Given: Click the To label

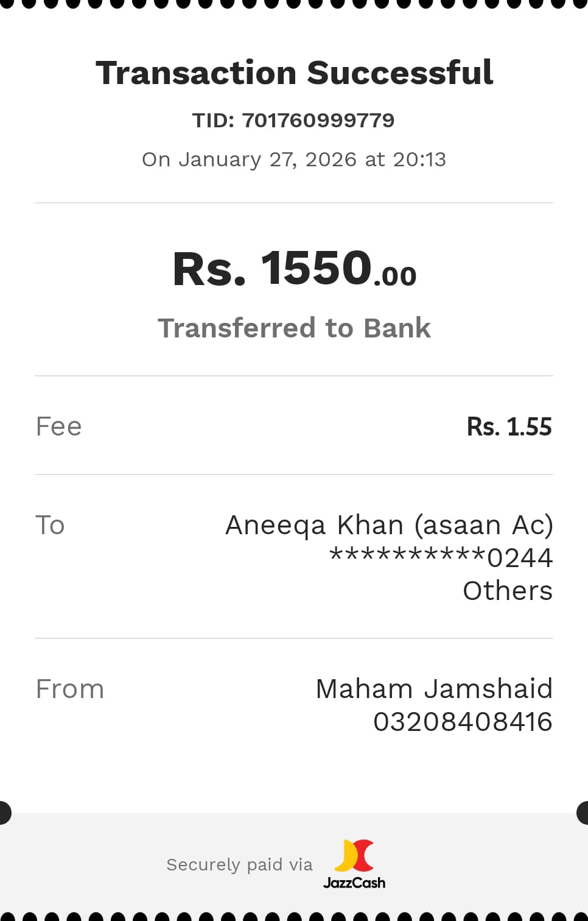Looking at the screenshot, I should pos(50,525).
